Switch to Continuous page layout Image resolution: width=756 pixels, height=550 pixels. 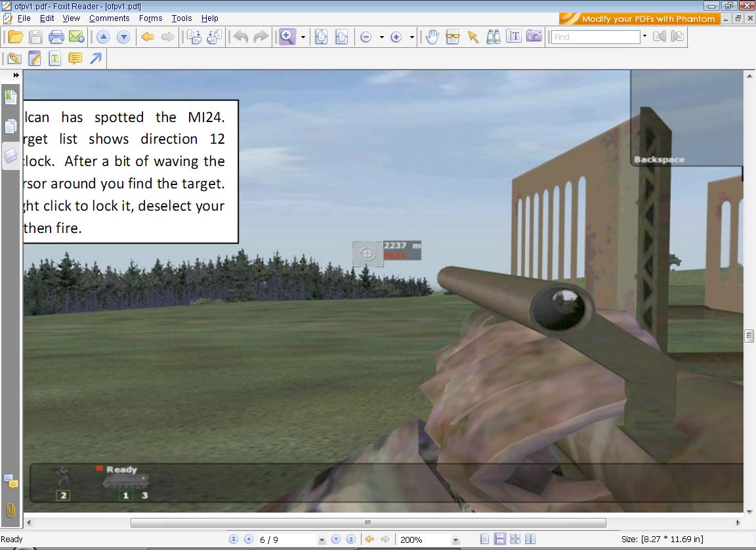(500, 539)
